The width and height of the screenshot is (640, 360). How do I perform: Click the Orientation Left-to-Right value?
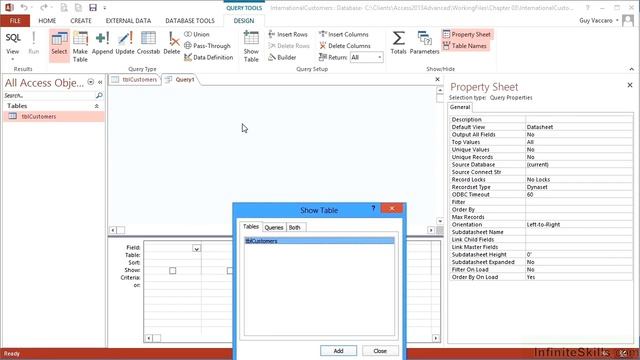pos(579,224)
